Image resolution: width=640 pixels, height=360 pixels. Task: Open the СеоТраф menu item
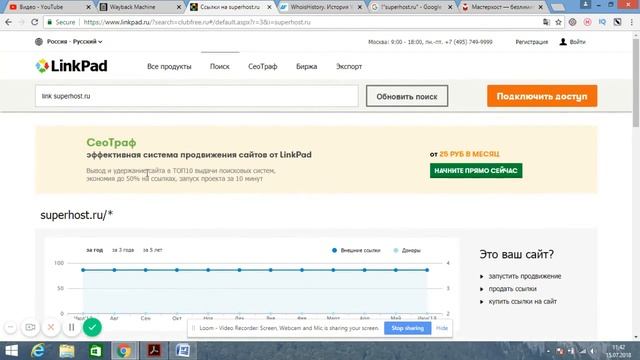(262, 67)
